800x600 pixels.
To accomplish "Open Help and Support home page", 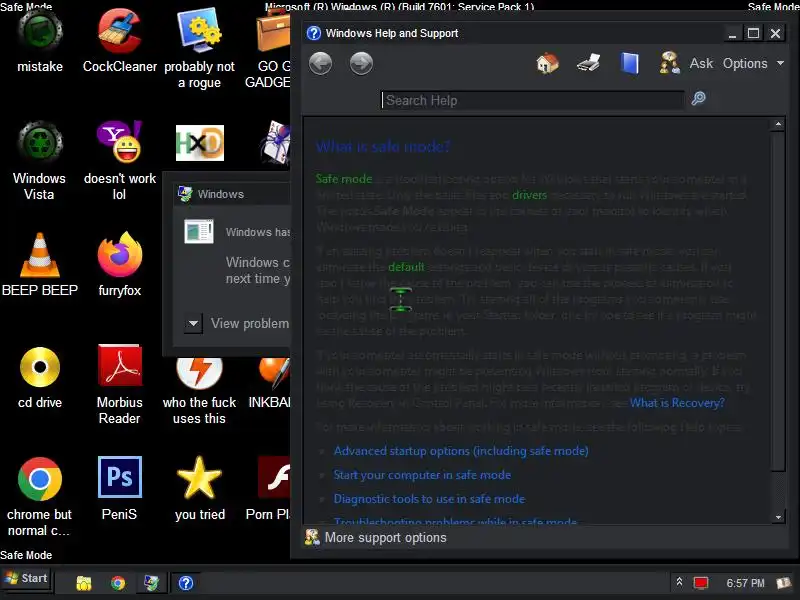I will 547,64.
